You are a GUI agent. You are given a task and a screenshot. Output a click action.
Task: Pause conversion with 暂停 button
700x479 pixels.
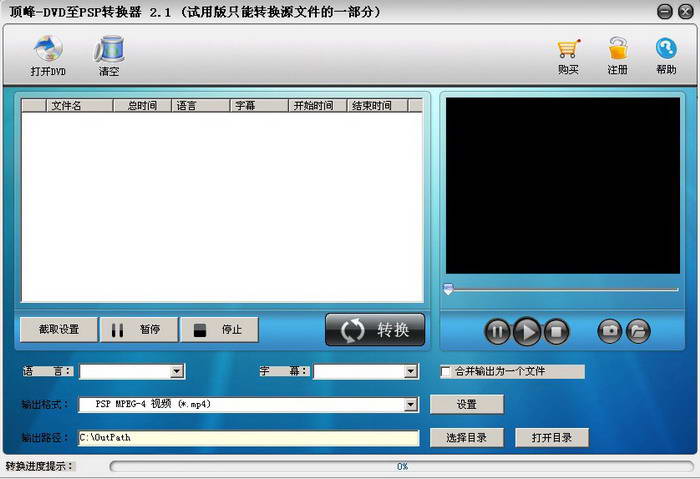tap(139, 329)
